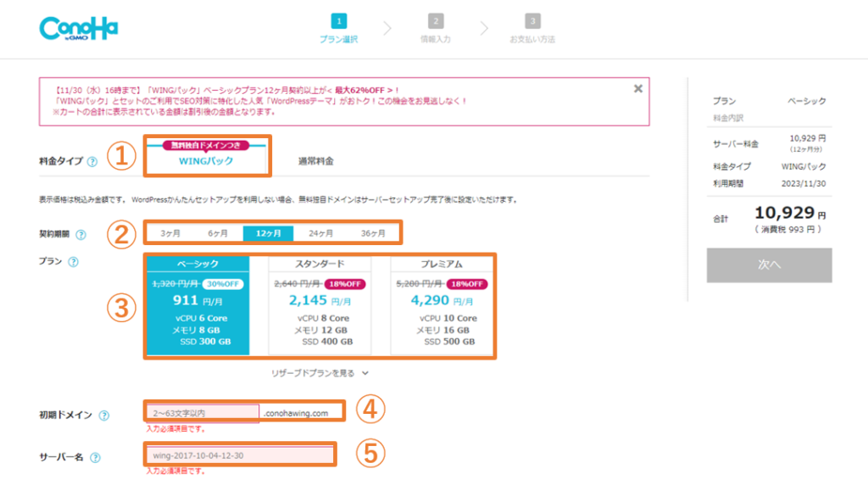
Task: Click the 無料独自ドメインつき badge
Action: [206, 146]
